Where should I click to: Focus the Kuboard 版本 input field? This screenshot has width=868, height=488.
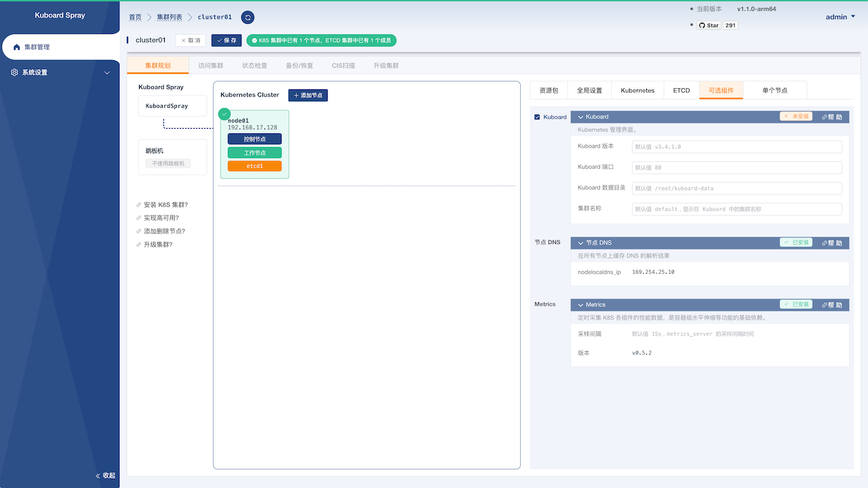(x=736, y=146)
